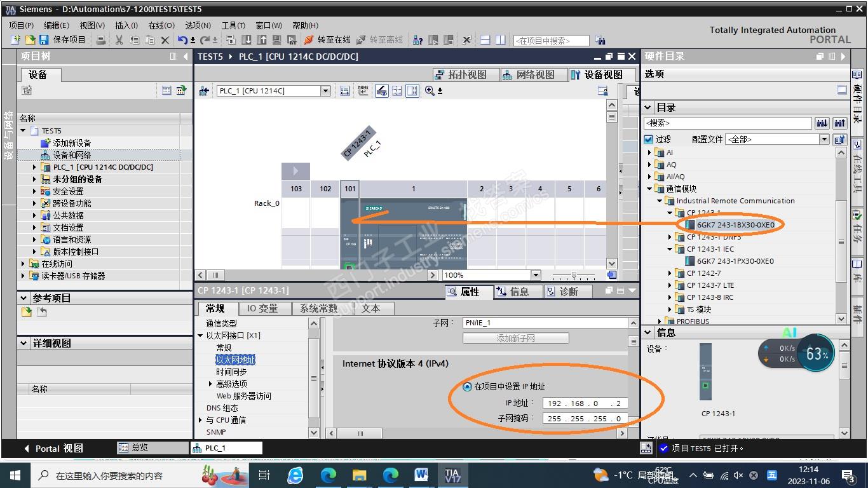
Task: Select 设备和网络 in project tree
Action: pos(72,155)
